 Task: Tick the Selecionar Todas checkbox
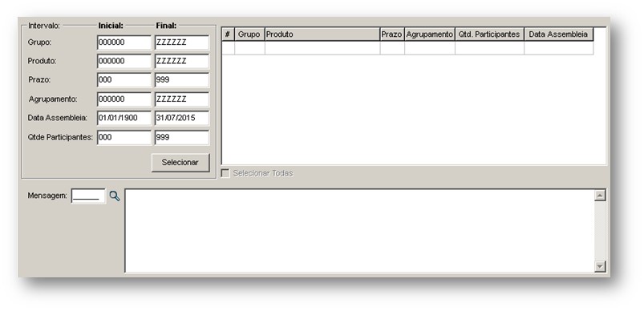tap(225, 173)
